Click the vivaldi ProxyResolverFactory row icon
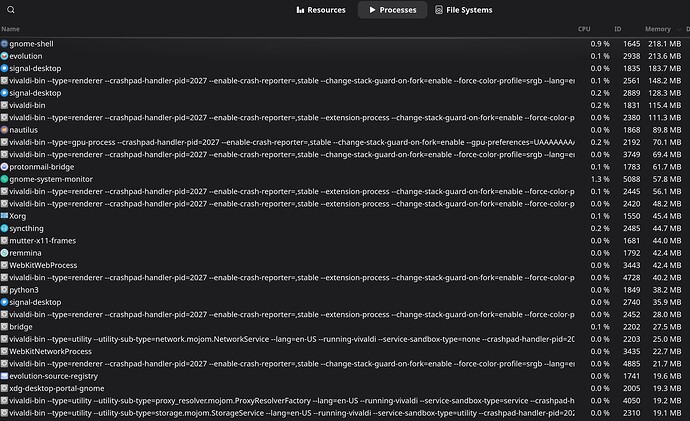 [4, 401]
